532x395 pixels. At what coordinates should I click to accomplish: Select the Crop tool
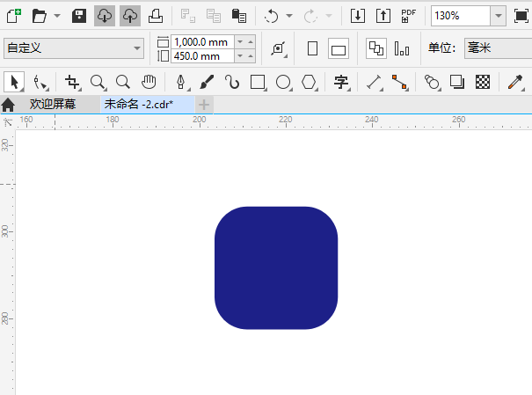(72, 83)
